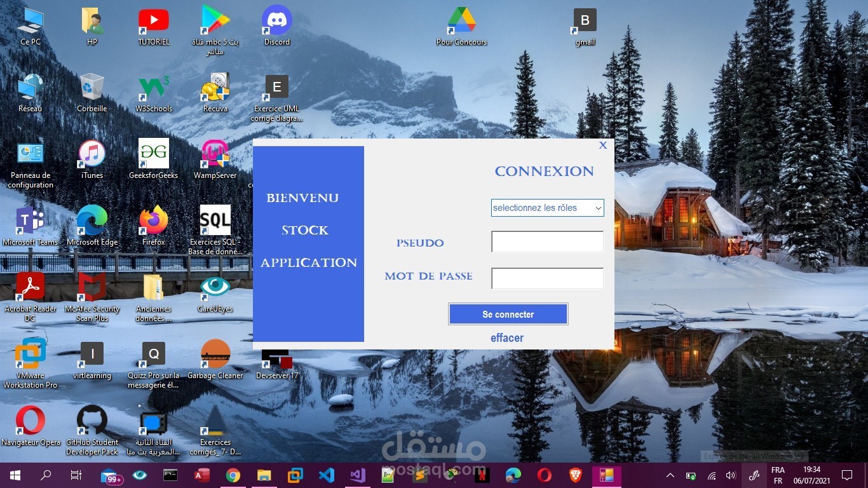Select the Discord desktop shortcut
Viewport: 868px width, 488px height.
tap(277, 27)
